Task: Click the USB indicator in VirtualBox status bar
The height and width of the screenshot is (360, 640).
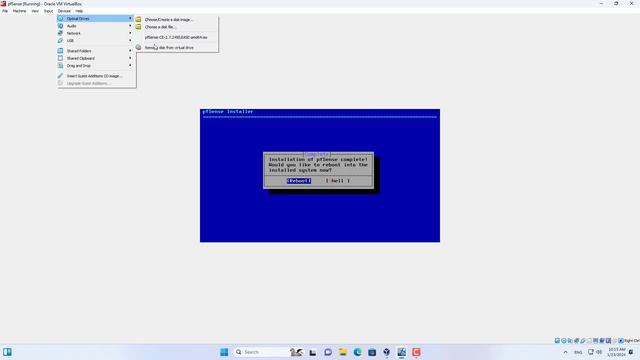Action: click(583, 341)
